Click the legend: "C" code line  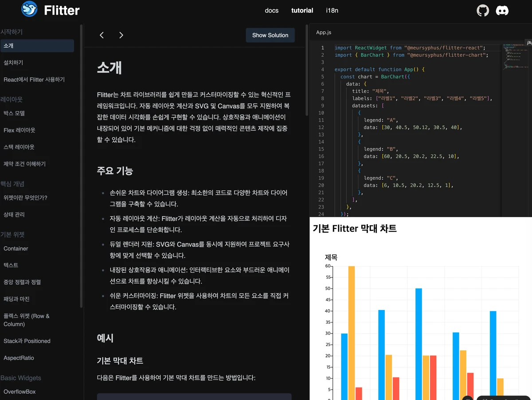381,178
